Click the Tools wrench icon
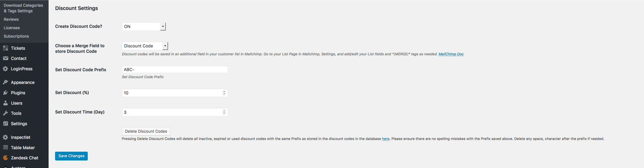The width and height of the screenshot is (644, 168). click(5, 113)
